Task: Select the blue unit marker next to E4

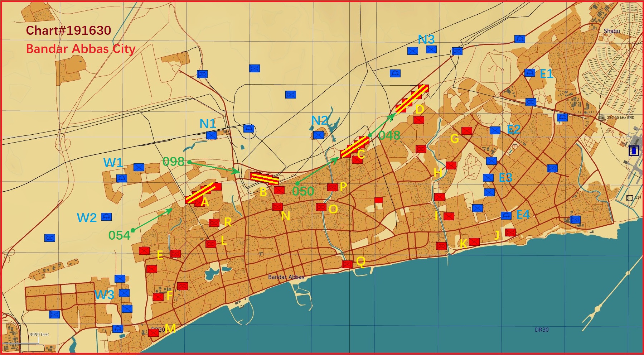Action: 506,215
